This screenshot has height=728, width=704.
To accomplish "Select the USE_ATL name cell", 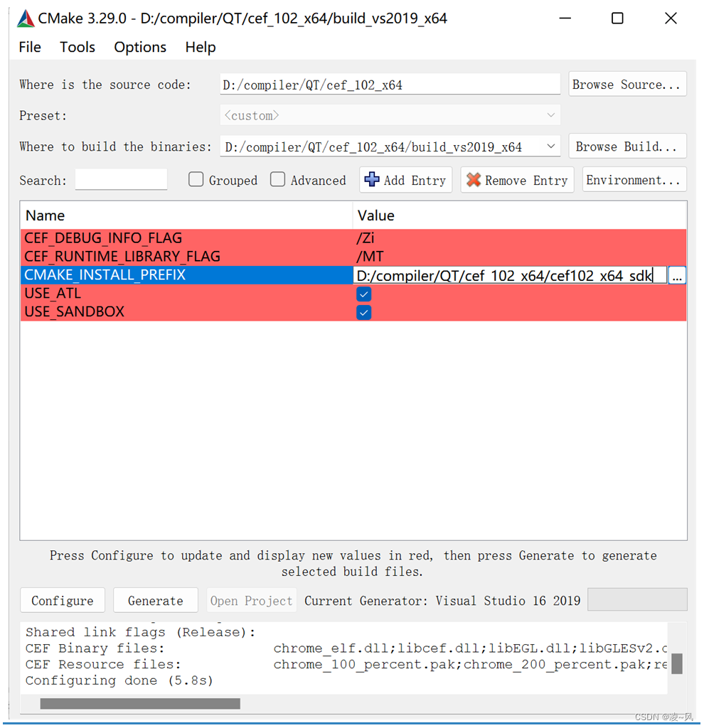I will tap(186, 294).
